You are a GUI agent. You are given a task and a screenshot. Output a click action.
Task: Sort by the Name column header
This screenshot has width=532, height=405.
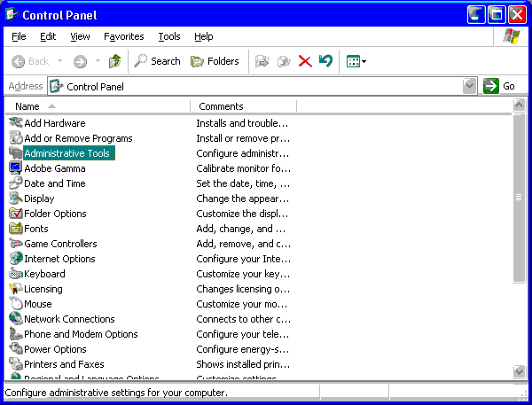pyautogui.click(x=98, y=106)
